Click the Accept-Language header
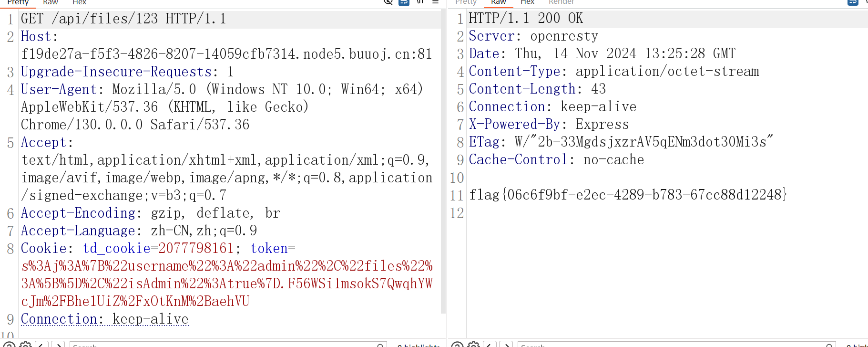The width and height of the screenshot is (868, 347). [x=139, y=231]
